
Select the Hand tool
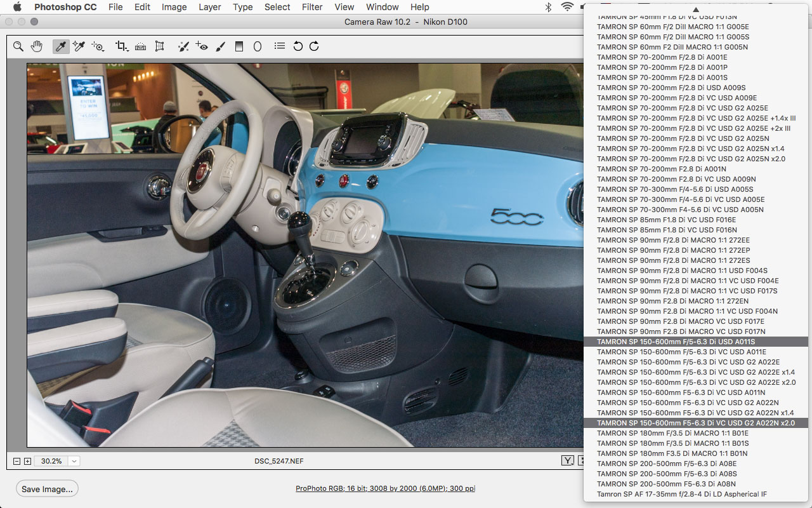(37, 46)
